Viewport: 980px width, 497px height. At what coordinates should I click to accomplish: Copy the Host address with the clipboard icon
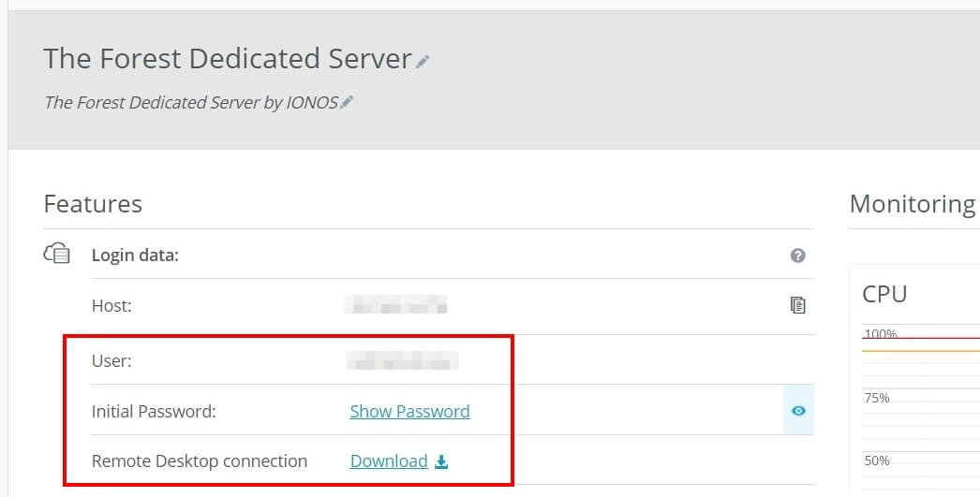pos(798,305)
